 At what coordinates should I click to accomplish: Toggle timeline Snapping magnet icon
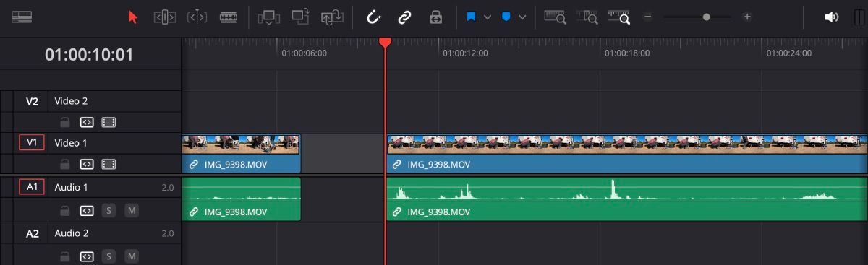[373, 17]
